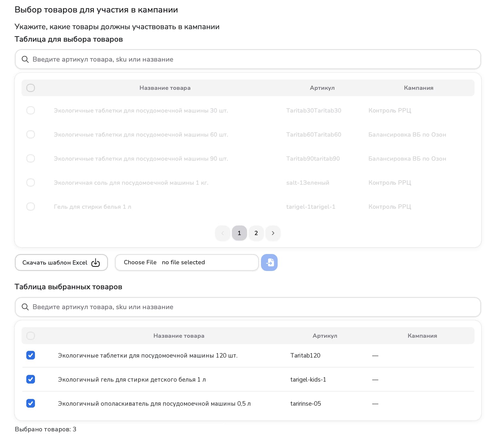Viewport: 504px width, 440px height.
Task: Select the Taritab30Taritab30 product checkbox
Action: [30, 110]
